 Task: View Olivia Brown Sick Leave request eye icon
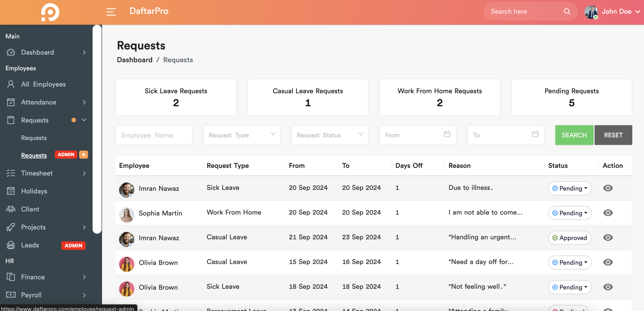(x=608, y=287)
